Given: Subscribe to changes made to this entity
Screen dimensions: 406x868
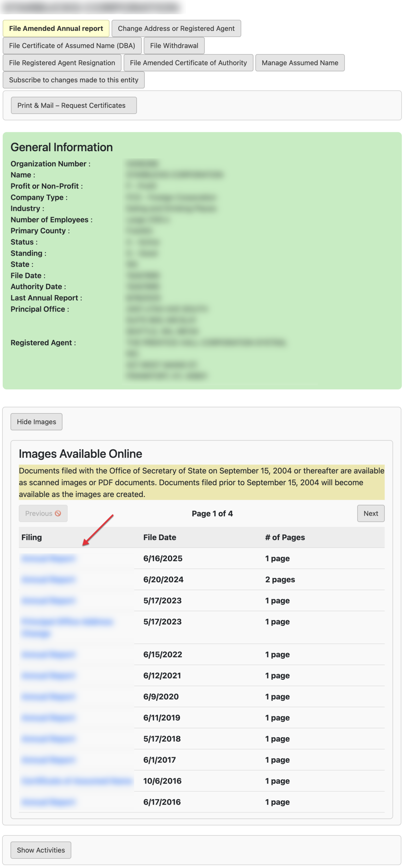Looking at the screenshot, I should (74, 80).
